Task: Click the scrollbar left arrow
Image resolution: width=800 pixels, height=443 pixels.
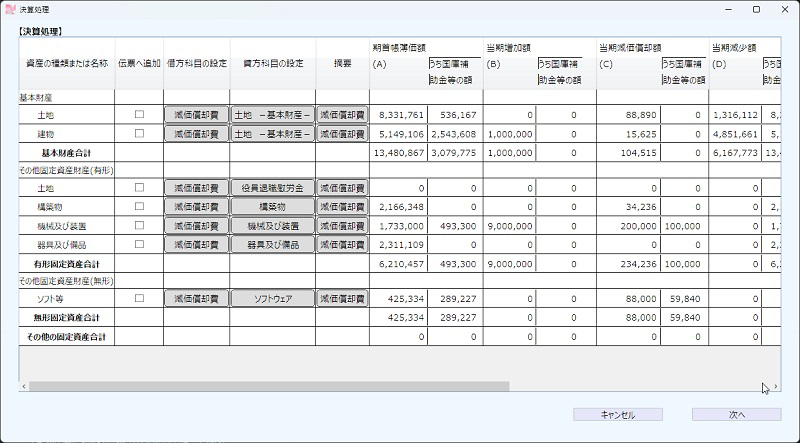Action: [x=24, y=386]
